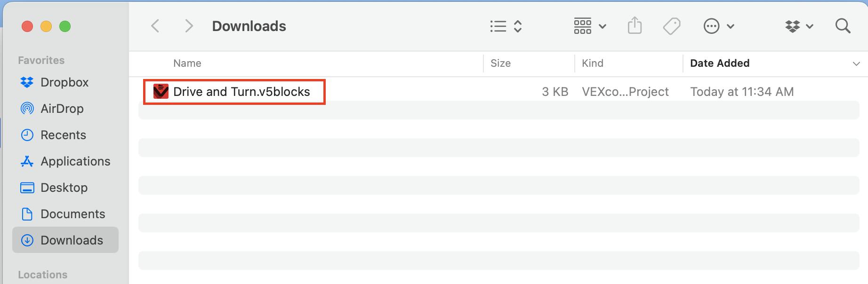Click the Share toolbar icon
This screenshot has height=284, width=868.
(x=635, y=25)
